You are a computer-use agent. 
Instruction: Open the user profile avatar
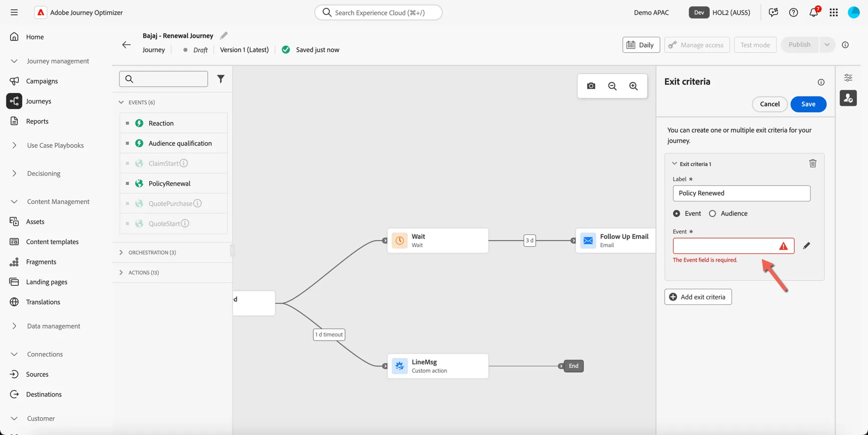(853, 13)
